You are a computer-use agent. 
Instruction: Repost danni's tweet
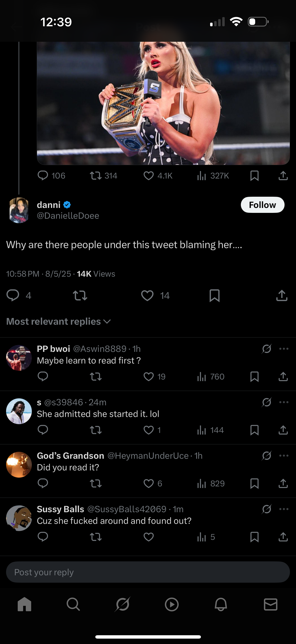coord(80,296)
